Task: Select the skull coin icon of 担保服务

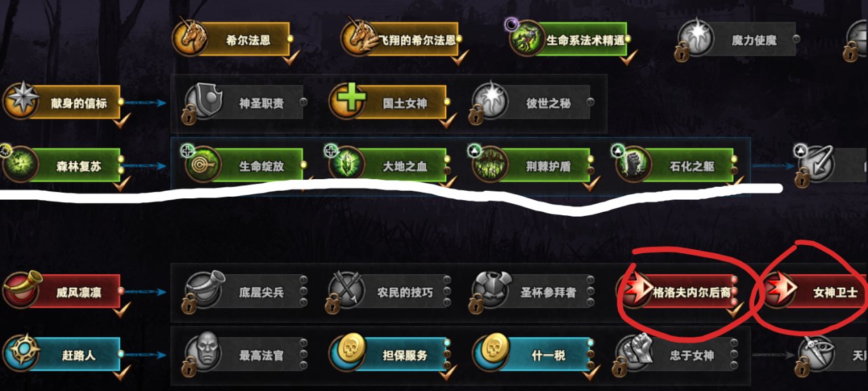Action: (x=348, y=354)
